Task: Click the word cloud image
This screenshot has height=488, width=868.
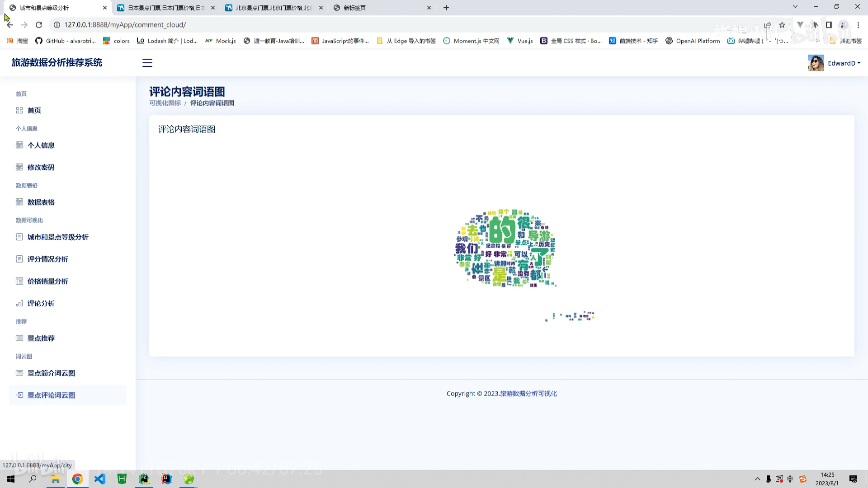Action: 505,249
